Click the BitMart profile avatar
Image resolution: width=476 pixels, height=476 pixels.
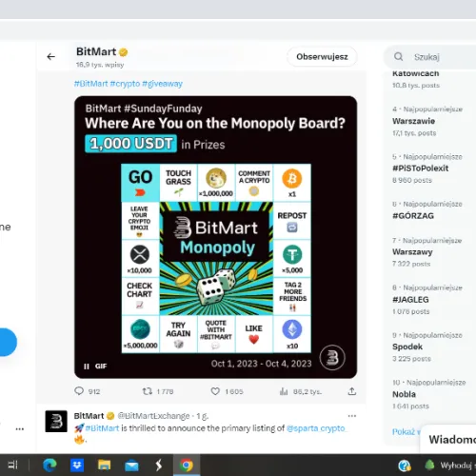pos(56,421)
